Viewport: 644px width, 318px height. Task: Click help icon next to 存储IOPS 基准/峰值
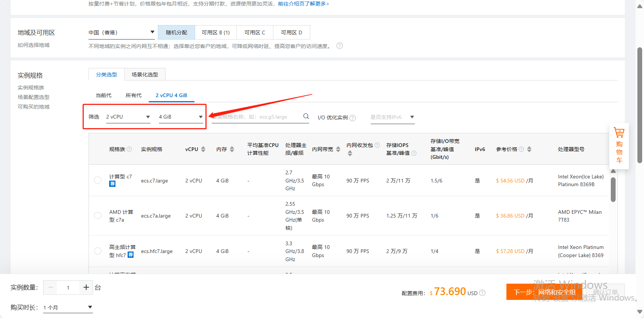pyautogui.click(x=414, y=153)
